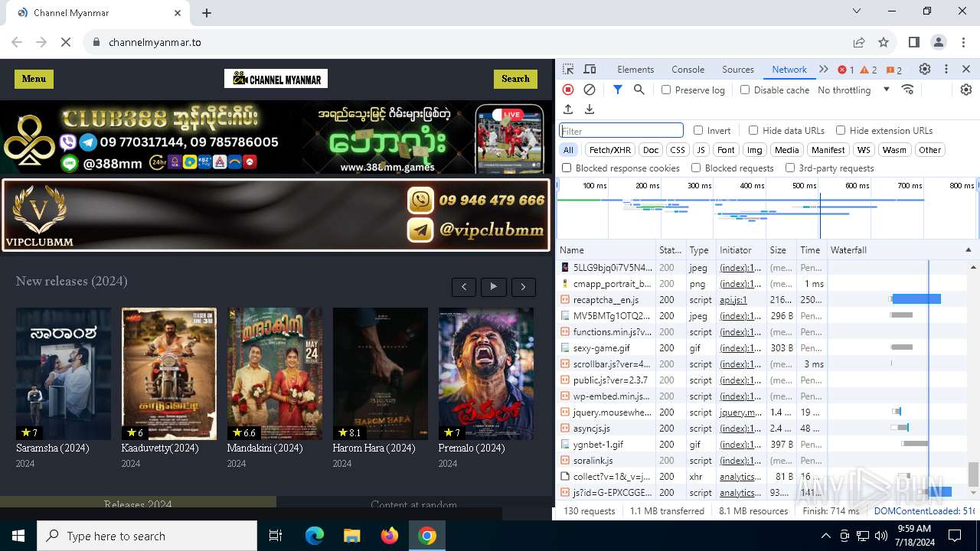Select the Network tab
The image size is (980, 551).
click(x=789, y=70)
